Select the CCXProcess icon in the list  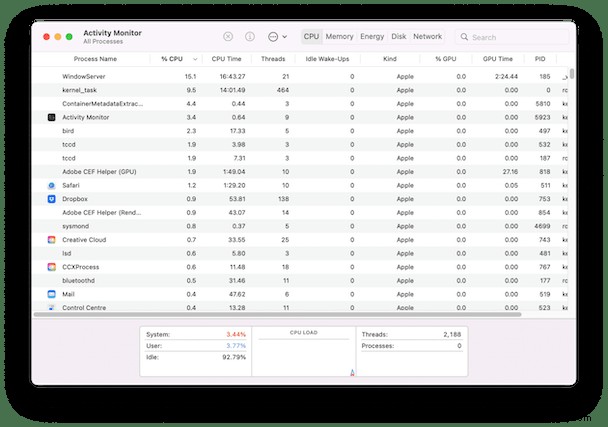tap(51, 267)
